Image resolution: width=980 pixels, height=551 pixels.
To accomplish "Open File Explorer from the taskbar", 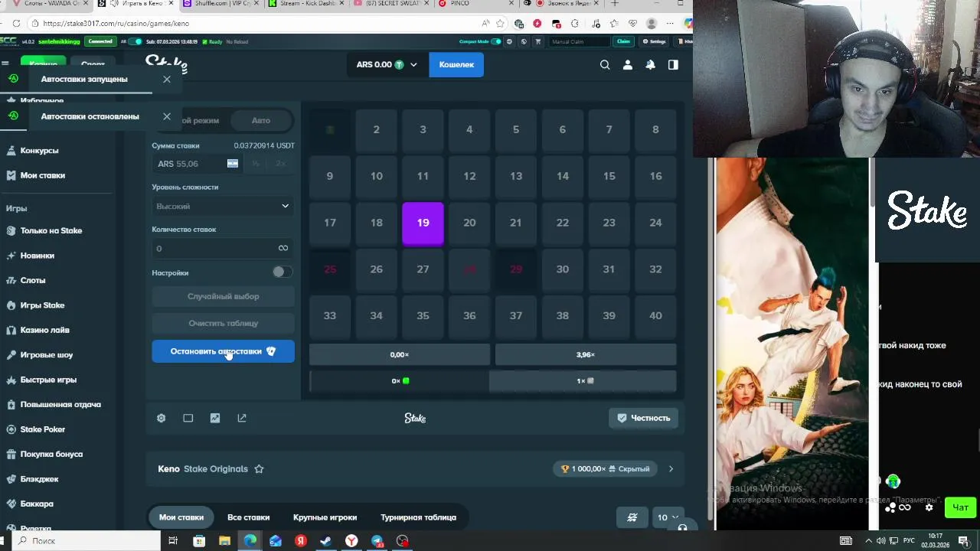I will click(224, 541).
